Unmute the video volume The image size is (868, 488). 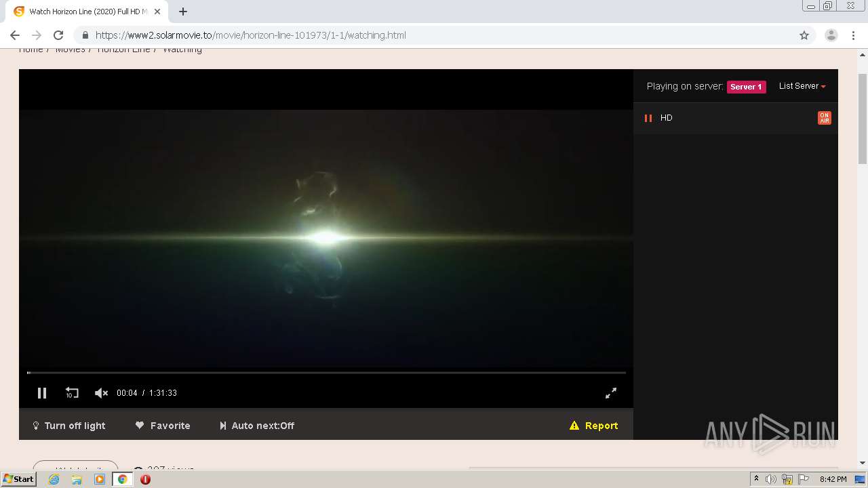[101, 393]
